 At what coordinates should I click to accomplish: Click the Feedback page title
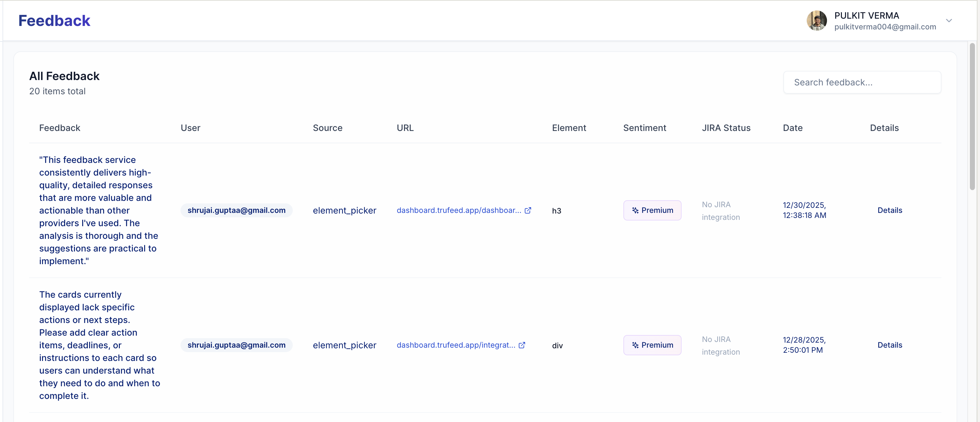coord(54,21)
